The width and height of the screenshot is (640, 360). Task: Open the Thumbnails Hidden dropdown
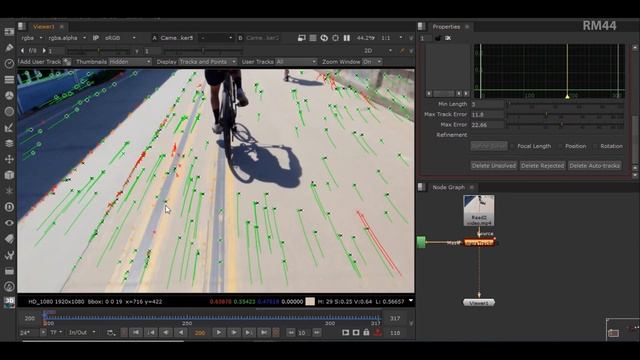130,62
